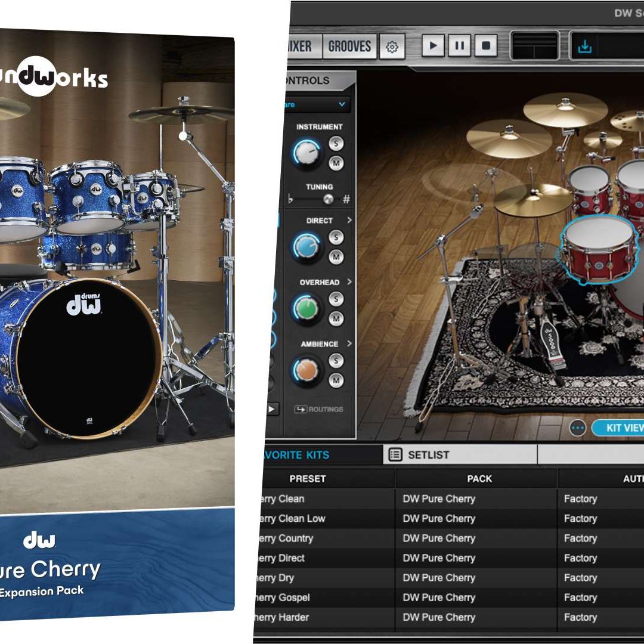Image resolution: width=644 pixels, height=644 pixels.
Task: Adjust the Instrument volume knob
Action: (x=306, y=154)
